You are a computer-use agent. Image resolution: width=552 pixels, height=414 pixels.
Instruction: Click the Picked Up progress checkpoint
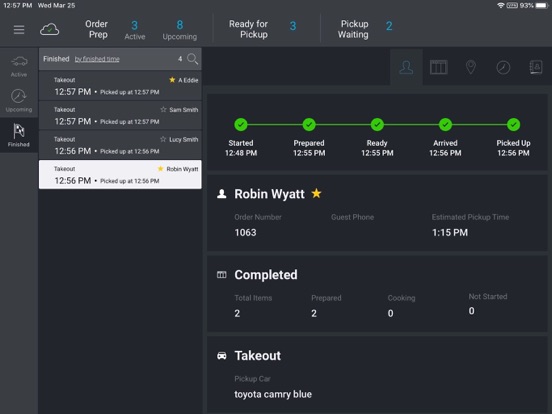click(513, 124)
